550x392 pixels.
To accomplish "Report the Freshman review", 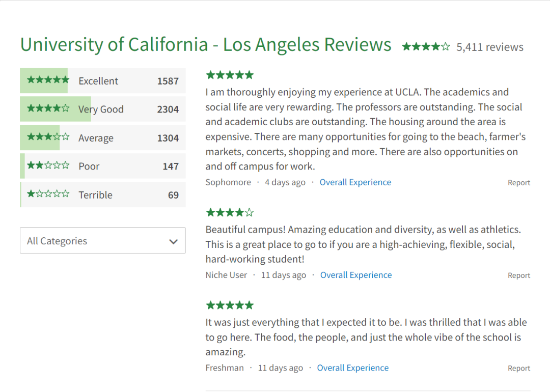I will click(x=518, y=368).
